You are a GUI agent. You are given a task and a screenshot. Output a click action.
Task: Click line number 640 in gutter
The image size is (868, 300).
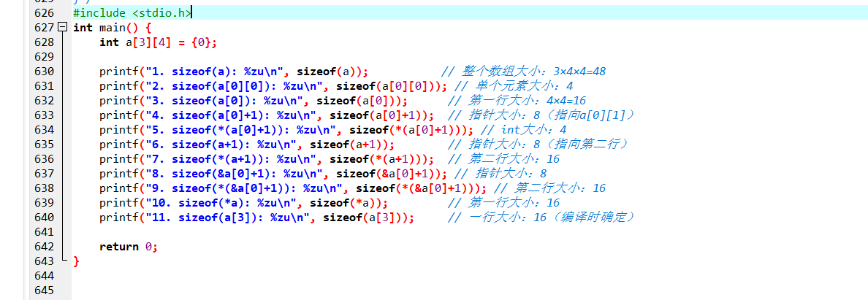coord(44,217)
